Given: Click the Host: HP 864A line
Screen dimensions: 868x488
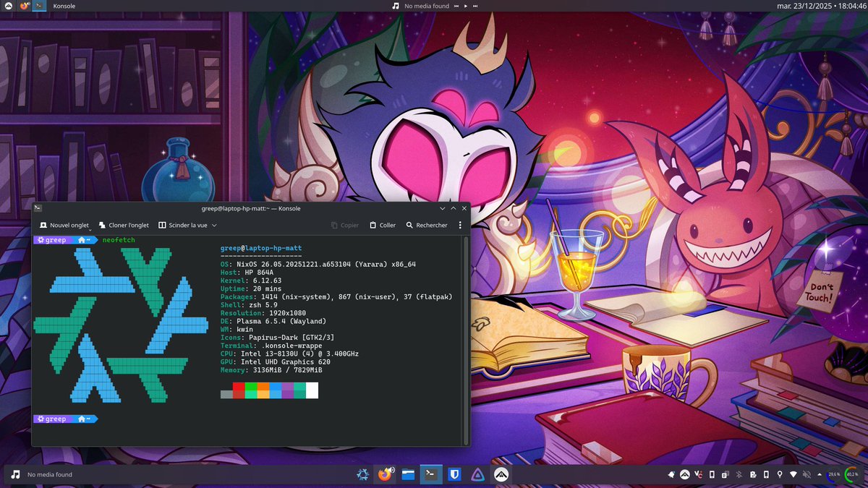Looking at the screenshot, I should pyautogui.click(x=247, y=273).
